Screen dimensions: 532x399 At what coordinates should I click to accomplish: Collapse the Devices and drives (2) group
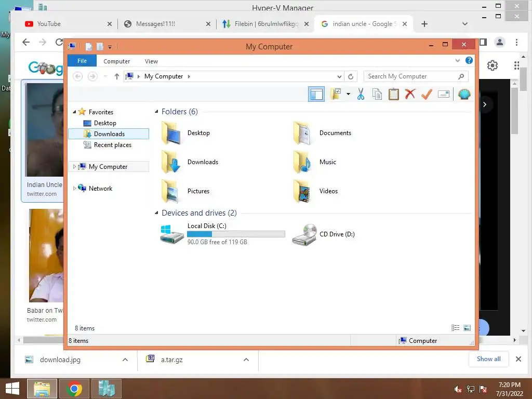coord(156,212)
